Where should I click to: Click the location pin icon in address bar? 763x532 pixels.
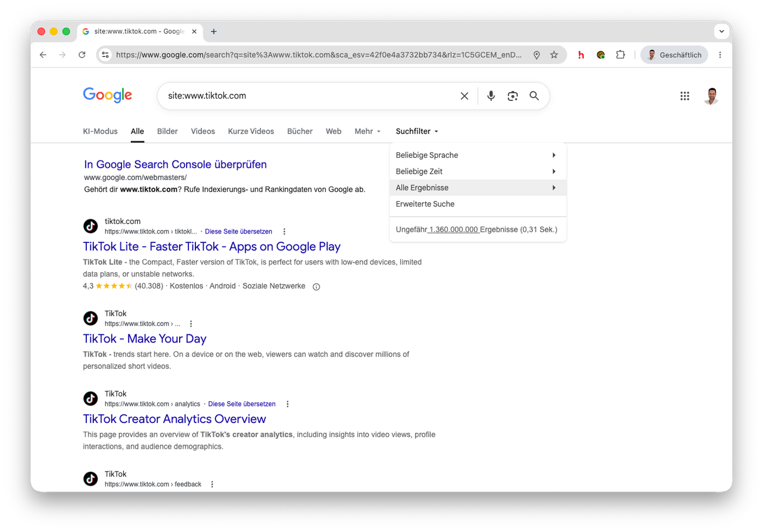pos(536,55)
